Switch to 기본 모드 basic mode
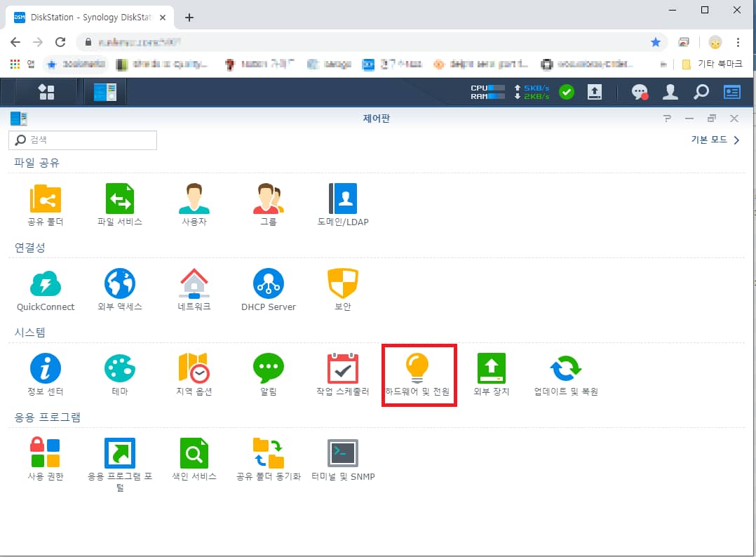Viewport: 756px width, 557px height. [715, 140]
